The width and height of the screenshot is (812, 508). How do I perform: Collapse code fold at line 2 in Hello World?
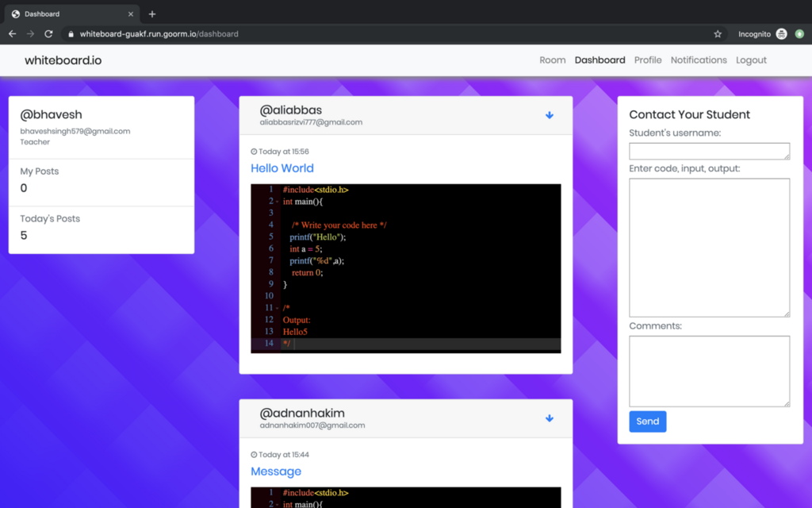click(x=277, y=202)
